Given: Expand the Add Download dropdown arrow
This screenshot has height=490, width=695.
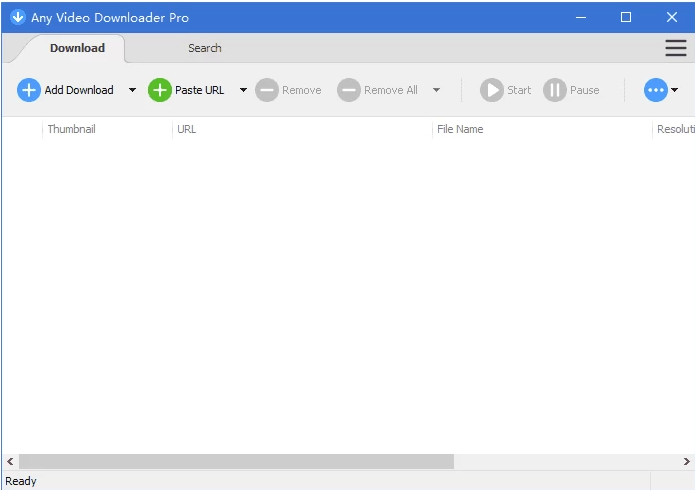Looking at the screenshot, I should (x=132, y=90).
